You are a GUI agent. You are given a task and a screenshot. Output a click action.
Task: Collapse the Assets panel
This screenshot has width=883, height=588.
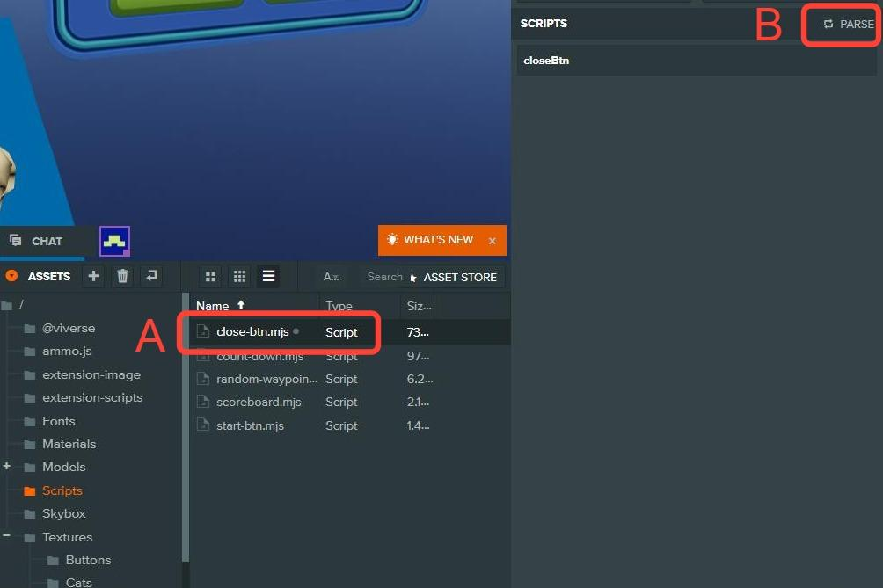11,276
